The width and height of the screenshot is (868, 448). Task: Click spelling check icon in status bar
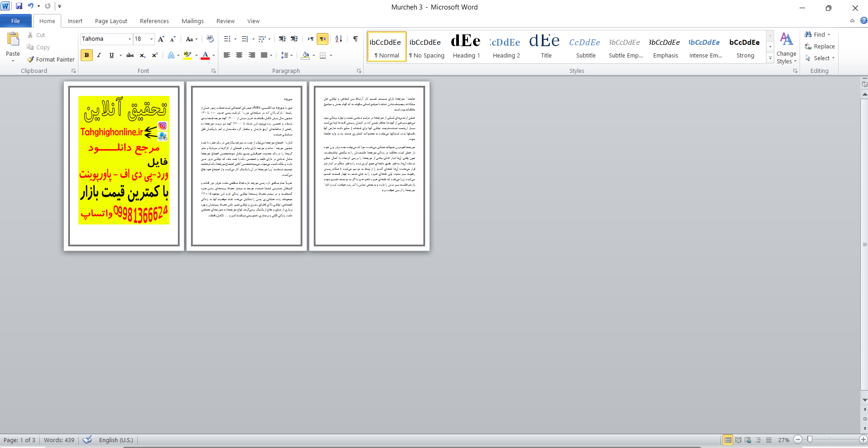point(87,439)
